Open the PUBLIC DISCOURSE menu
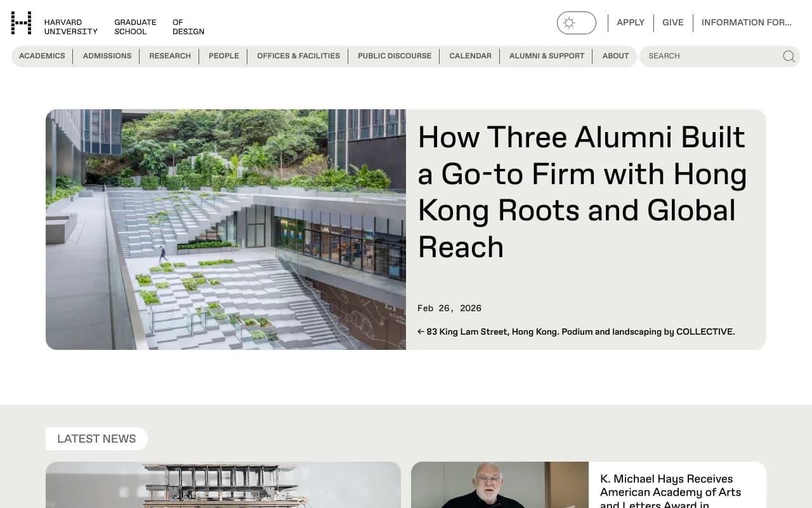The width and height of the screenshot is (812, 508). [394, 56]
